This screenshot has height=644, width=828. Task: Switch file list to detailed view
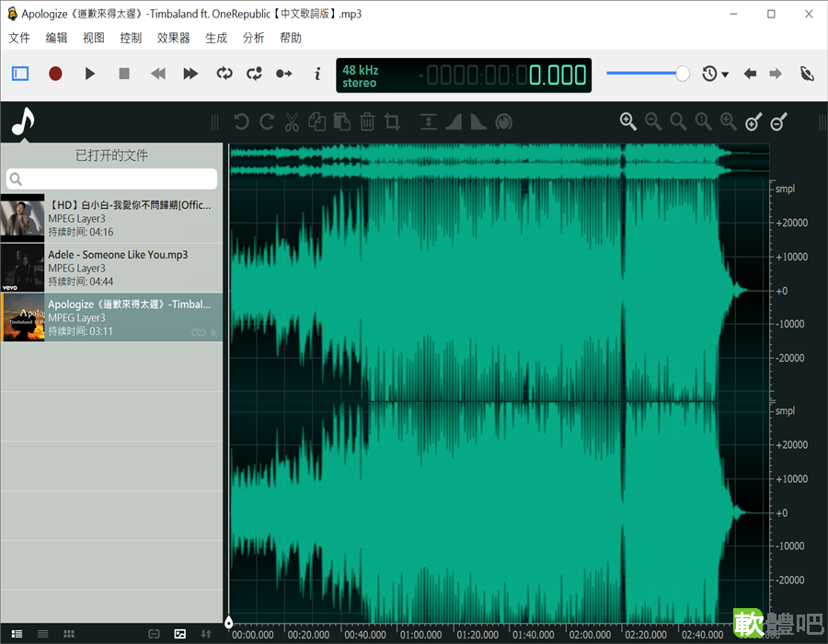click(x=17, y=634)
